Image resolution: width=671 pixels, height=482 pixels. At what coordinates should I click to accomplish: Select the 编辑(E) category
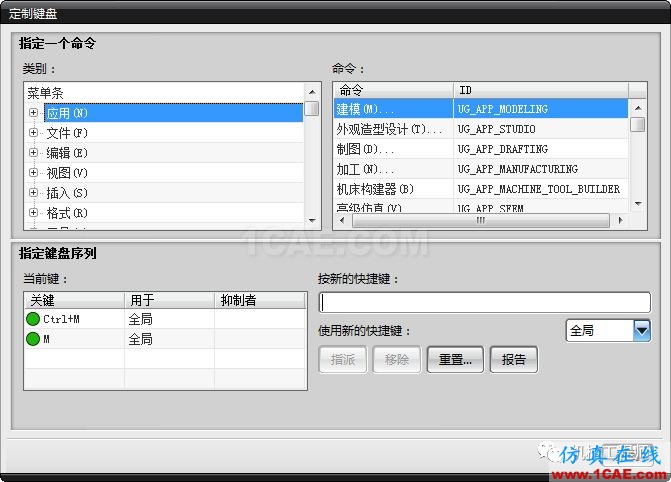coord(67,153)
